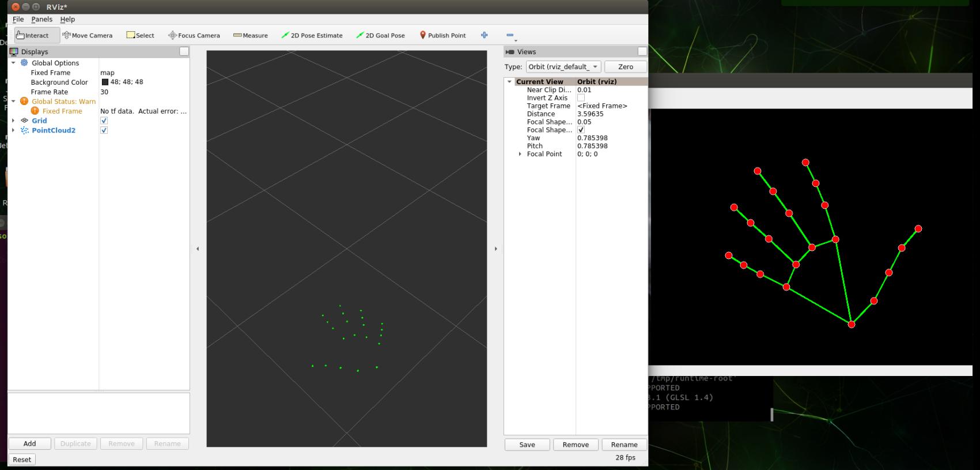
Task: Float the Displays panel via corner box
Action: pyautogui.click(x=184, y=51)
